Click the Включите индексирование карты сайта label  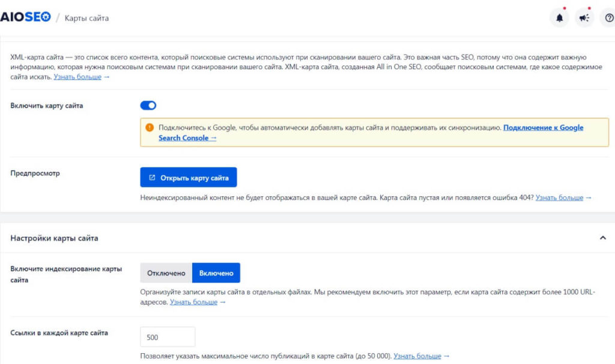coord(66,274)
